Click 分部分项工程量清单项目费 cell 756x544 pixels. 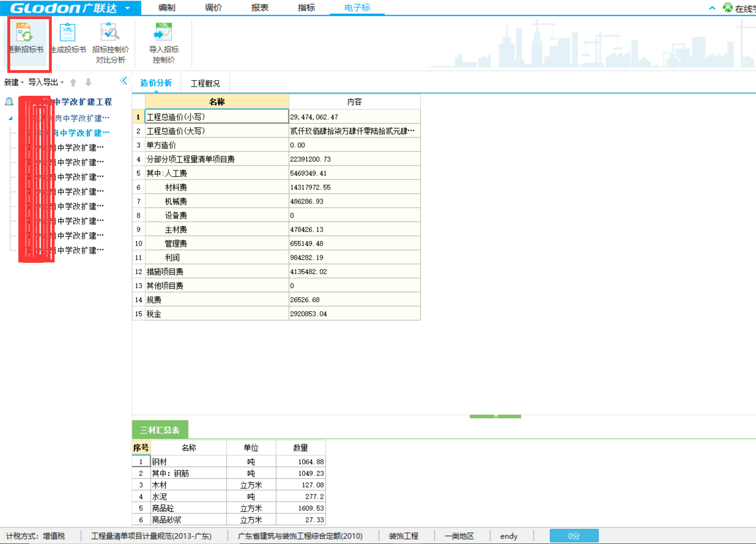[217, 159]
